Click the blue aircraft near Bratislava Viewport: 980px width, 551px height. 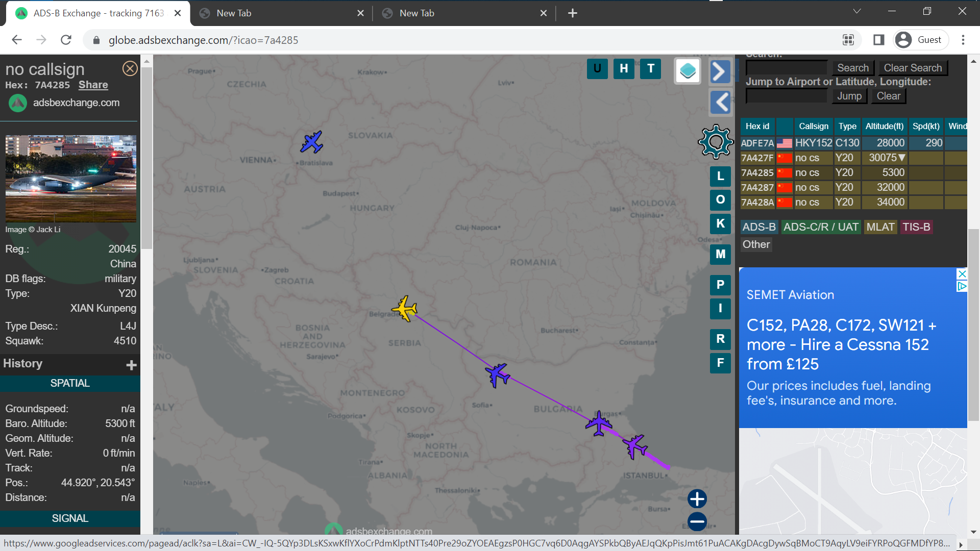coord(311,142)
